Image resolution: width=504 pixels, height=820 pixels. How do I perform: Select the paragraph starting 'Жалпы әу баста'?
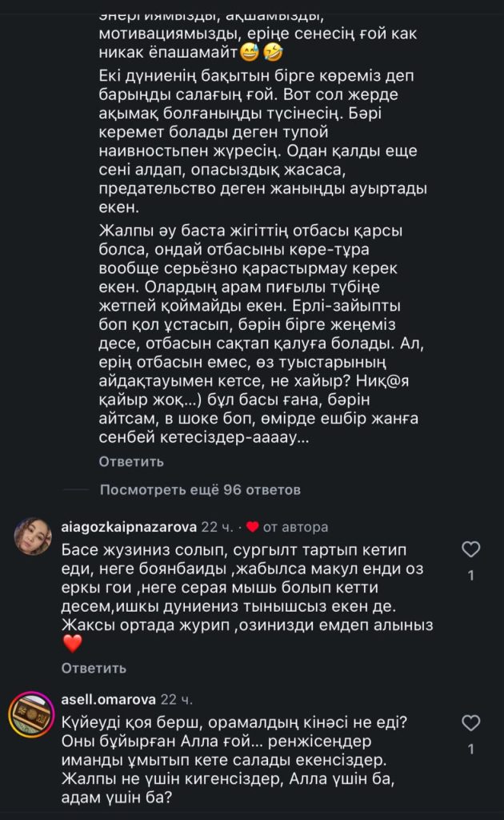[262, 334]
